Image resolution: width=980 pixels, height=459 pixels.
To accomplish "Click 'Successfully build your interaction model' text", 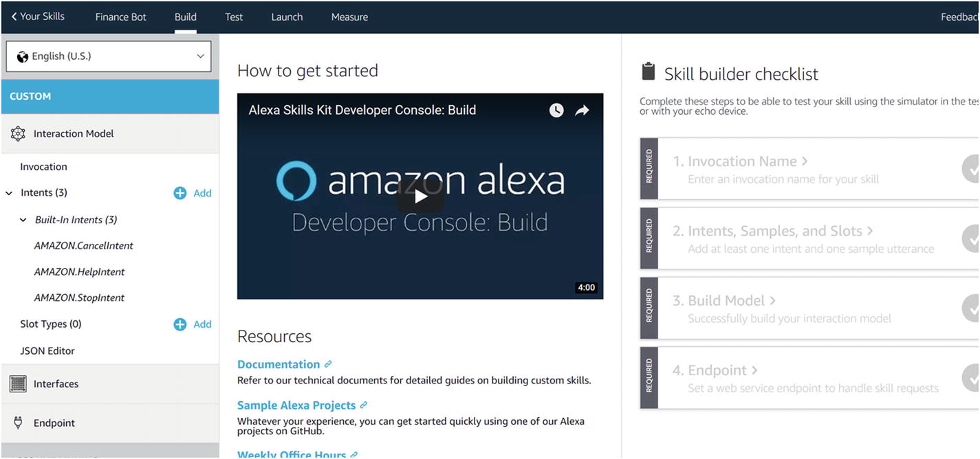I will (790, 319).
